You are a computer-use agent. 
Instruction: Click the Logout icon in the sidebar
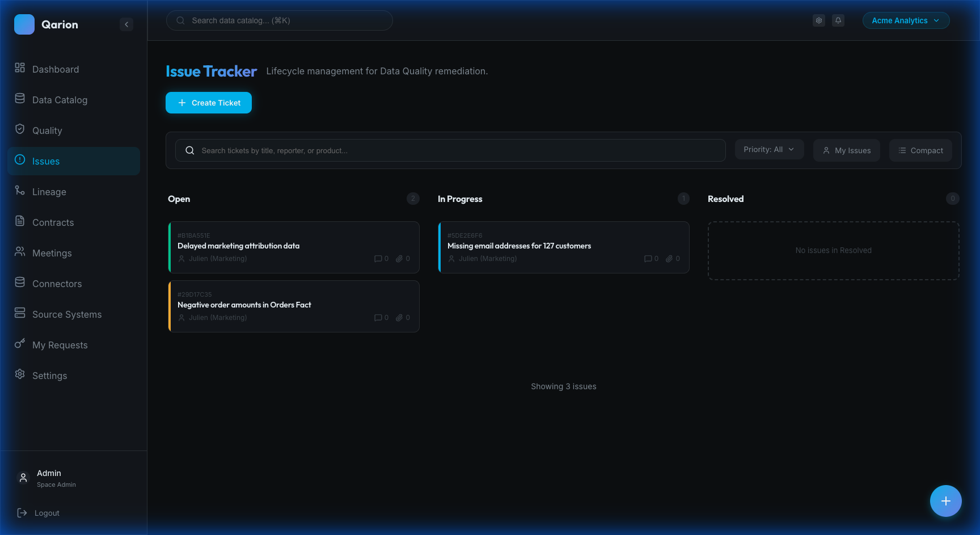coord(22,513)
